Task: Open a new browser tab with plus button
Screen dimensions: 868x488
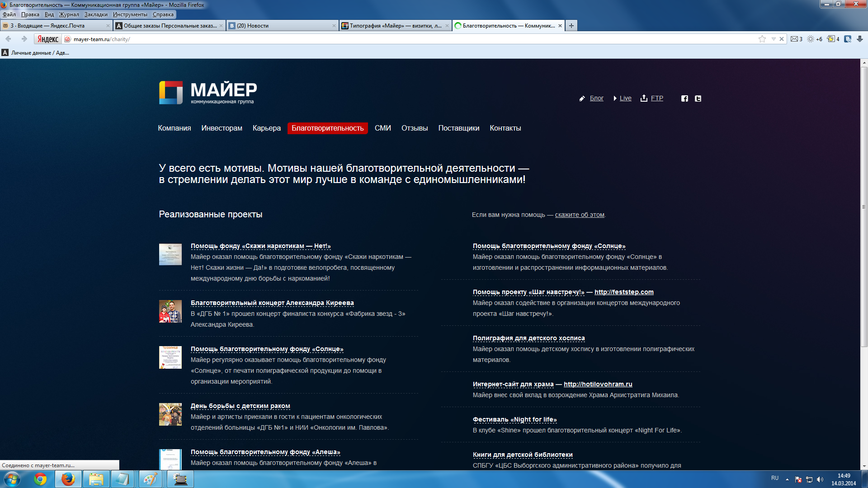Action: point(571,26)
